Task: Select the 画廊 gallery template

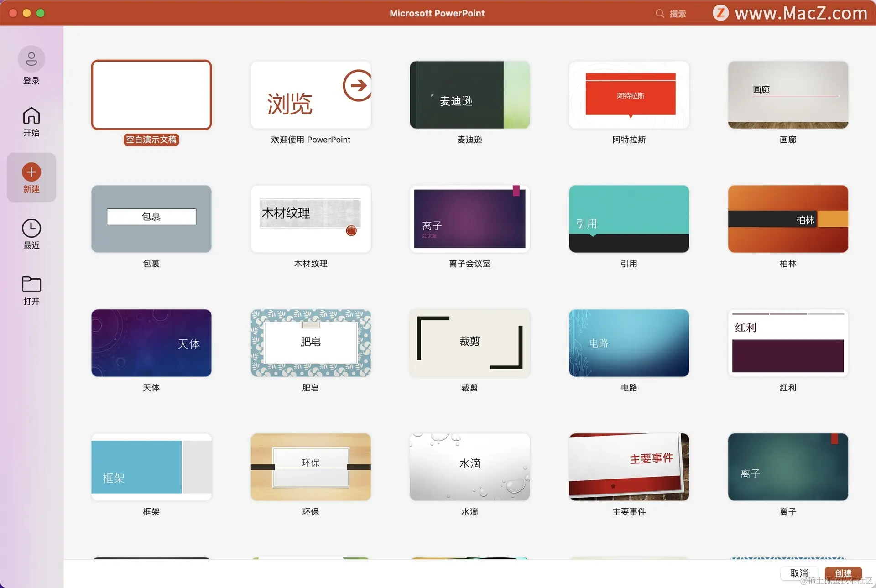Action: tap(787, 95)
